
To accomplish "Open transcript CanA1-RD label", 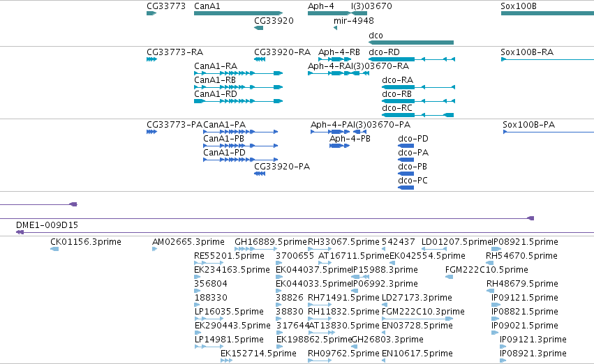I will tap(216, 94).
